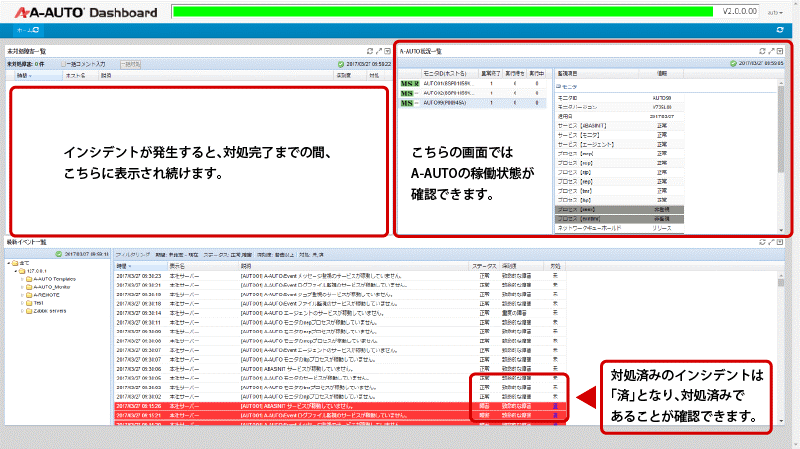800x449 pixels.
Task: Expand A-AUTO status list to full view
Action: pyautogui.click(x=771, y=51)
